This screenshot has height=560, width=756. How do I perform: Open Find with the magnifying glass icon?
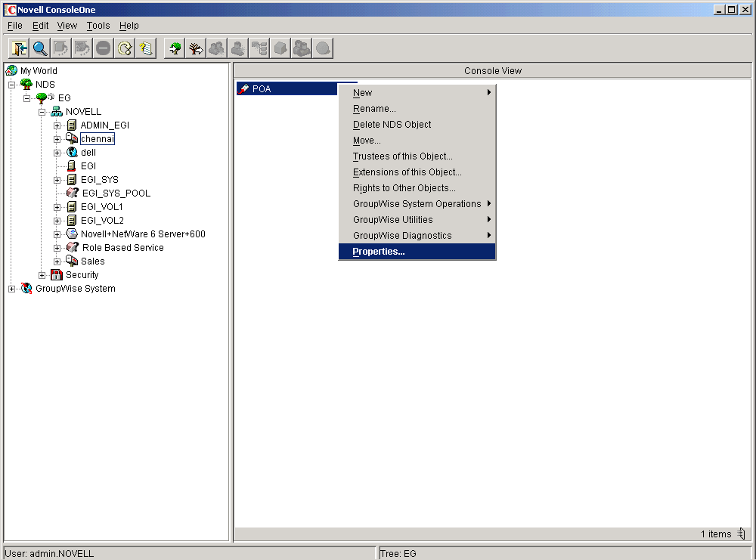40,48
